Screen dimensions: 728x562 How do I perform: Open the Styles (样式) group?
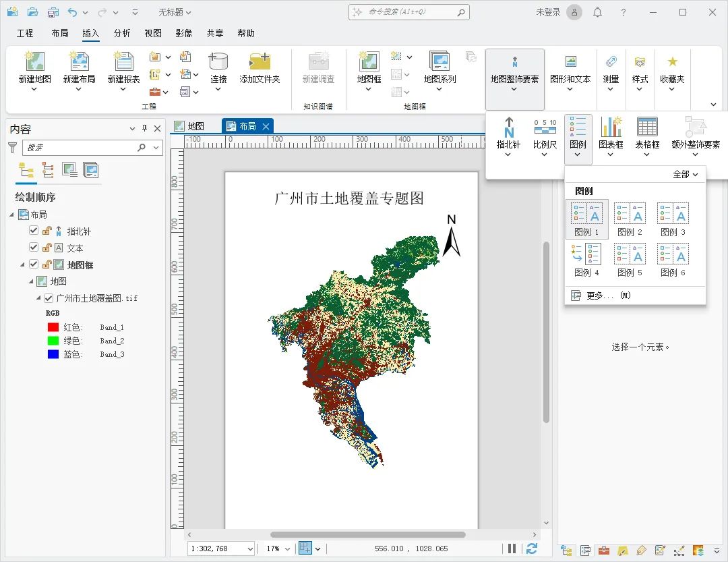(x=640, y=74)
